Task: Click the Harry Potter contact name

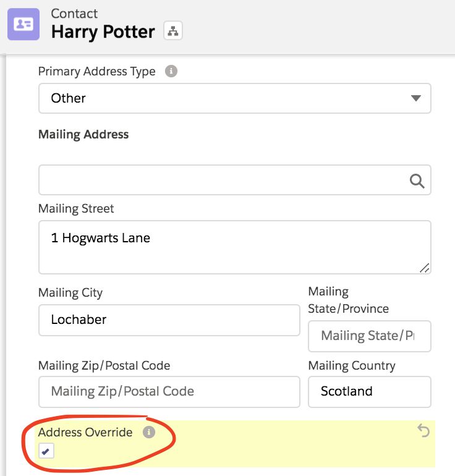Action: coord(103,32)
